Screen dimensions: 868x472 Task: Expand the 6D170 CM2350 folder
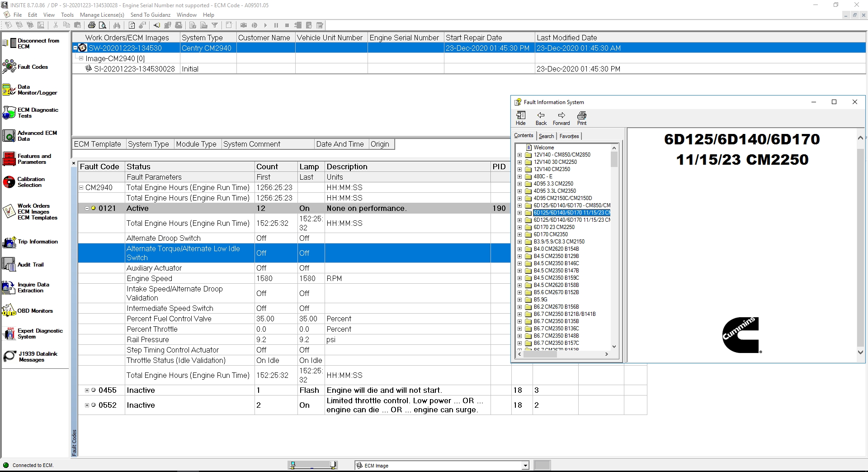click(519, 234)
